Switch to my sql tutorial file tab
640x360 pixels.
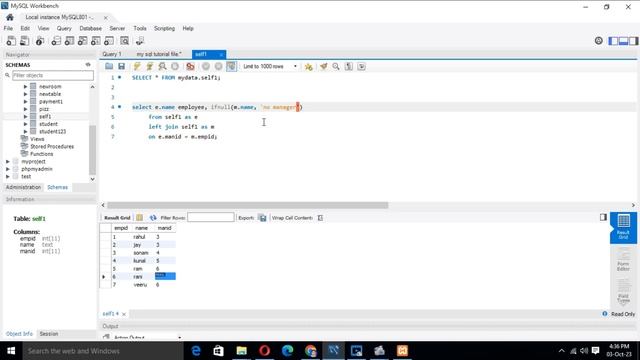[x=159, y=54]
